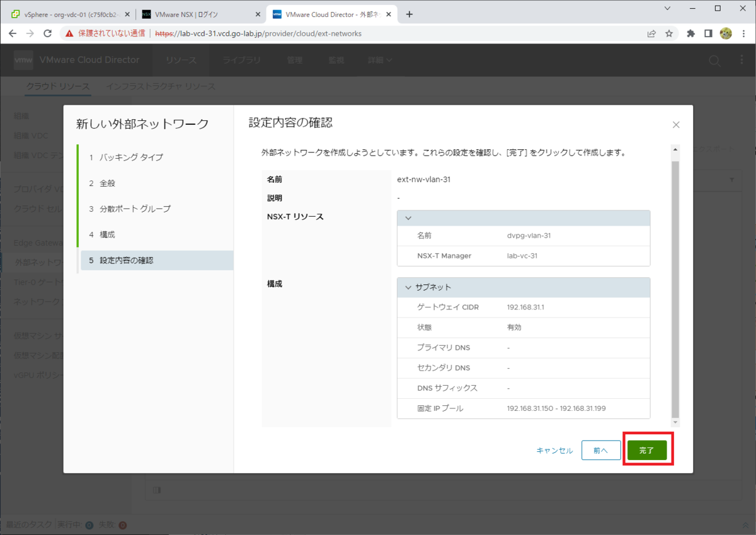
Task: Open the browser extensions puzzle icon
Action: pyautogui.click(x=690, y=33)
